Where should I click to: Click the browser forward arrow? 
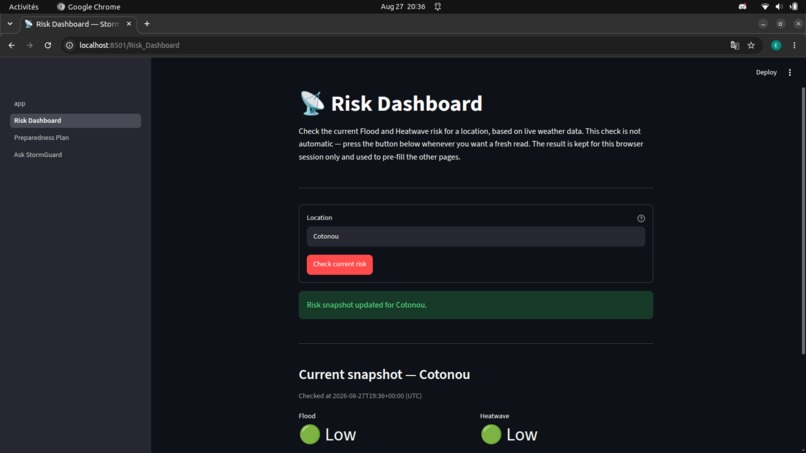pos(29,45)
